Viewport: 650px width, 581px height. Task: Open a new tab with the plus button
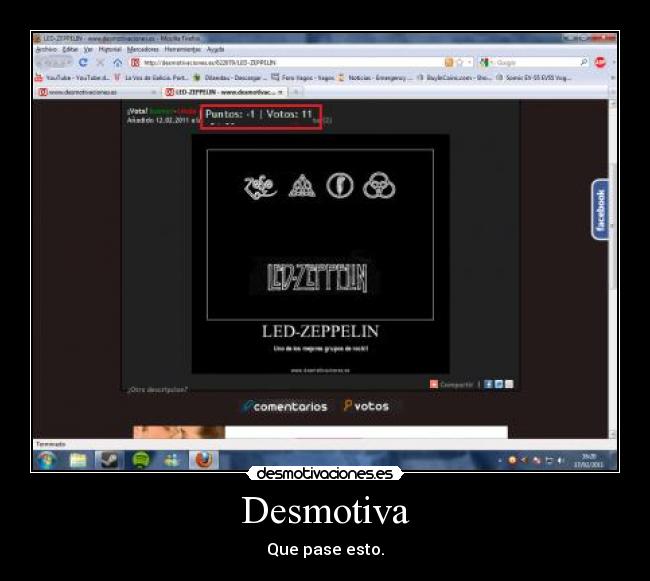pos(296,92)
